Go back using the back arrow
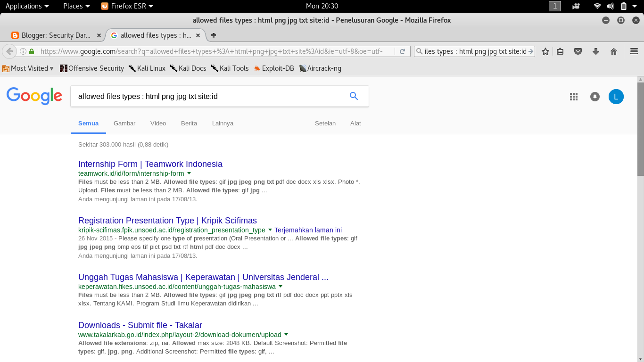Viewport: 644px width, 362px height. (x=9, y=51)
